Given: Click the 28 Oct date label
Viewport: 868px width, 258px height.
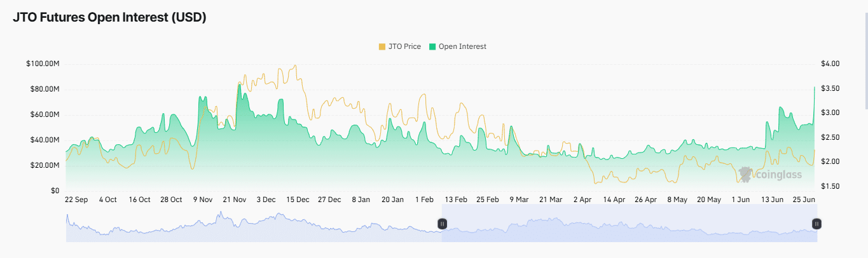Looking at the screenshot, I should [x=171, y=200].
